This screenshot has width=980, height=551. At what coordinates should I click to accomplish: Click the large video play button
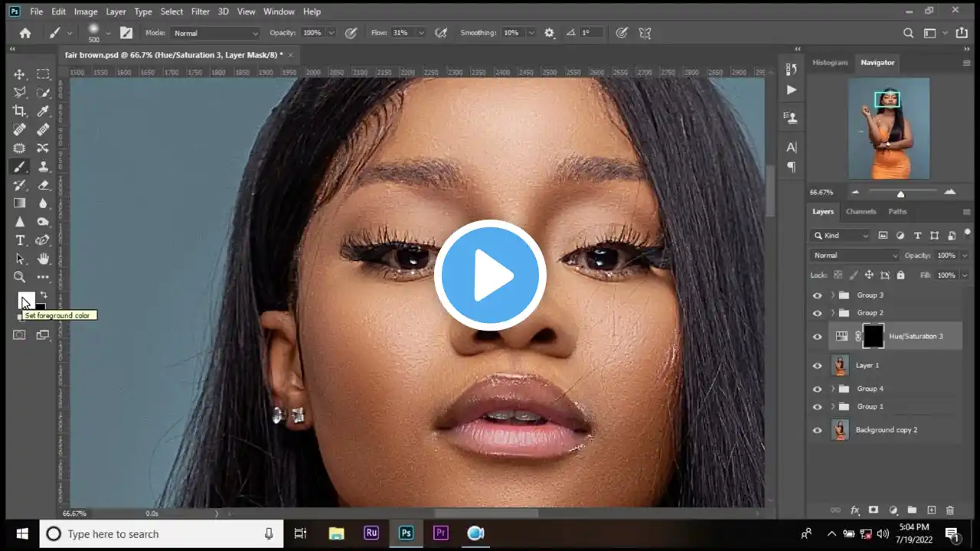pyautogui.click(x=490, y=275)
